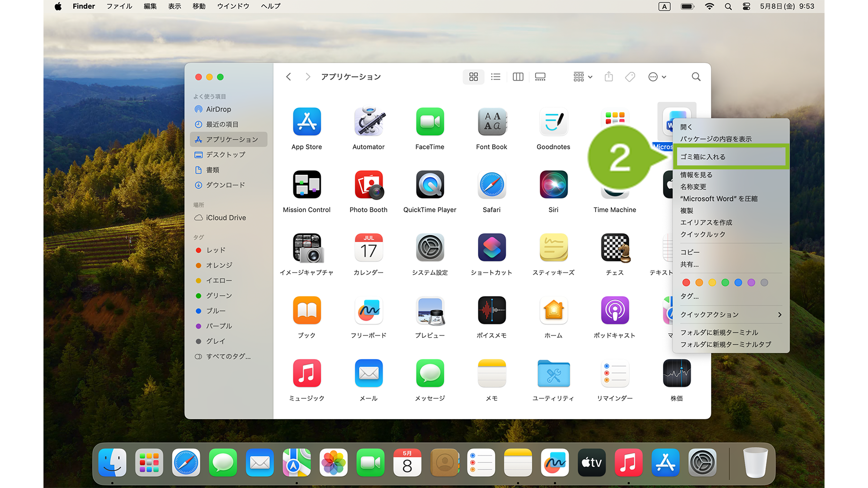Select the カレンダー app in Finder window
Viewport: 868px width, 488px height.
click(369, 247)
